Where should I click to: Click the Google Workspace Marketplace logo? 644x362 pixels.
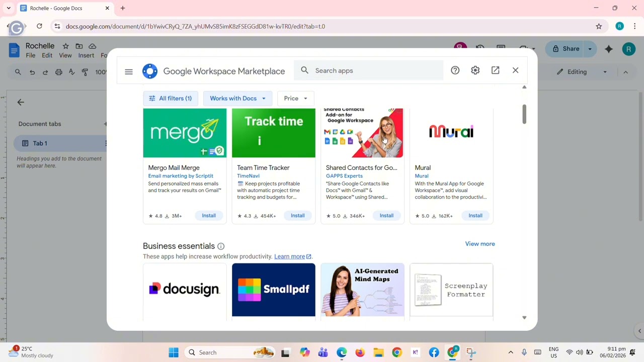click(150, 71)
